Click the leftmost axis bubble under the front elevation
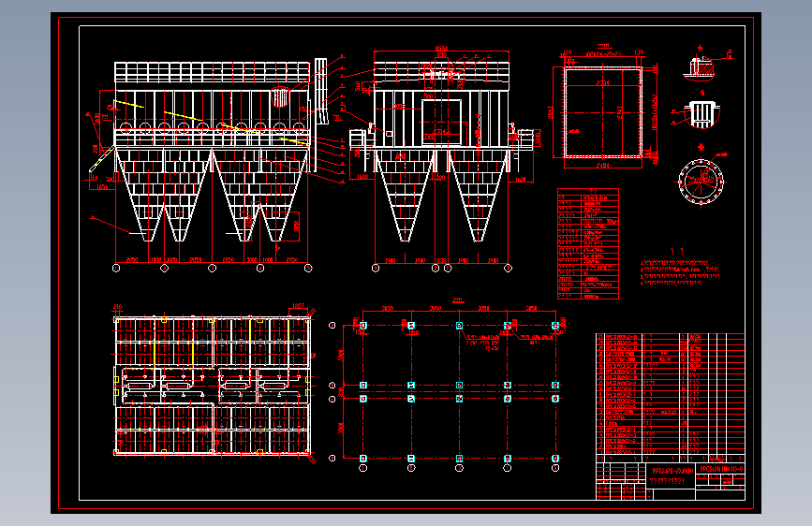Screen dimensions: 812x526 (116, 269)
